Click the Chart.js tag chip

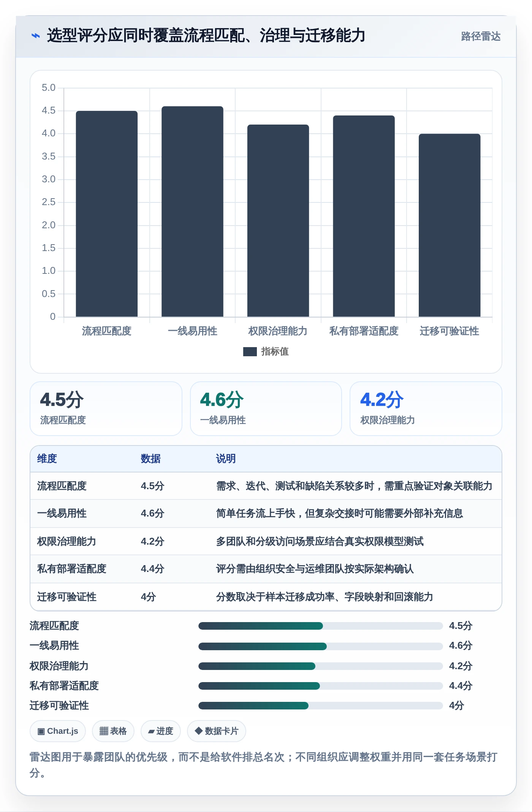(x=58, y=731)
